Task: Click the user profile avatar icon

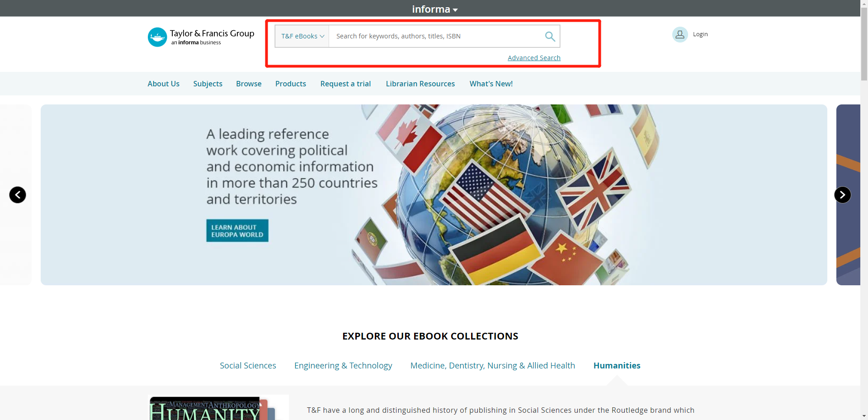Action: tap(680, 34)
